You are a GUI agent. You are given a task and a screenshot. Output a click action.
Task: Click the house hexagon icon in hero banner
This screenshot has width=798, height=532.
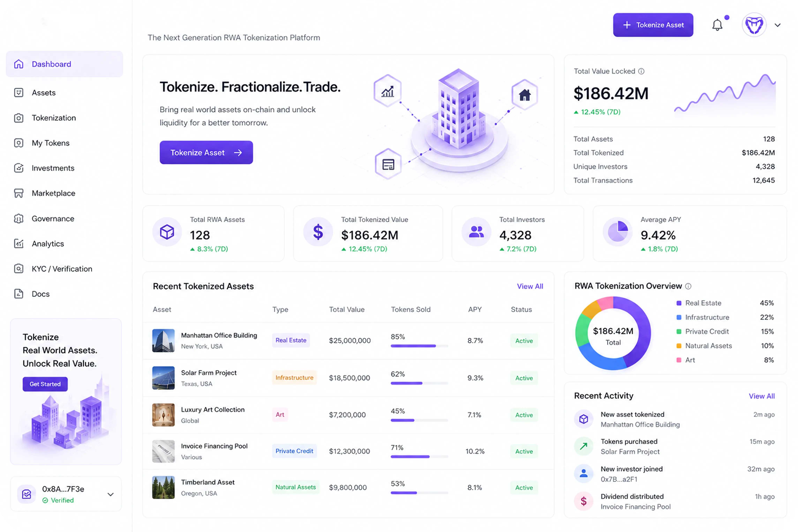[525, 95]
